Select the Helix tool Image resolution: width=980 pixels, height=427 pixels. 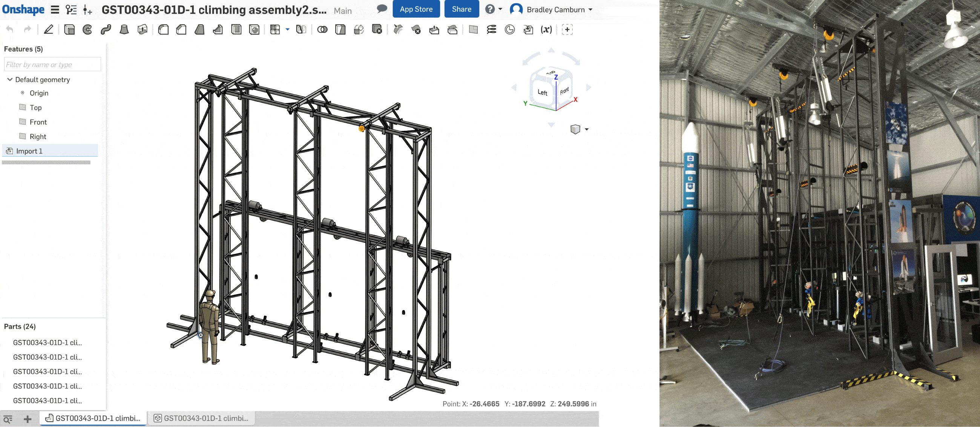click(492, 29)
